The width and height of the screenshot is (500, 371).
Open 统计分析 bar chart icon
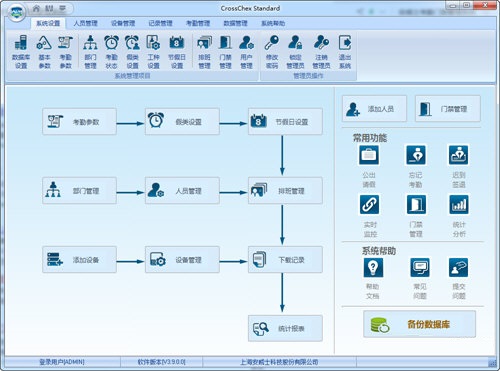pos(459,204)
